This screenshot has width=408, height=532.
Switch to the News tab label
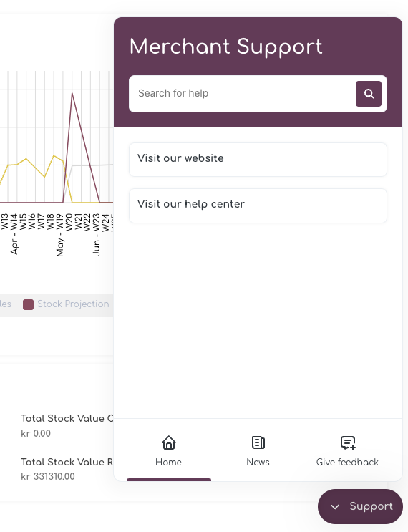(258, 462)
